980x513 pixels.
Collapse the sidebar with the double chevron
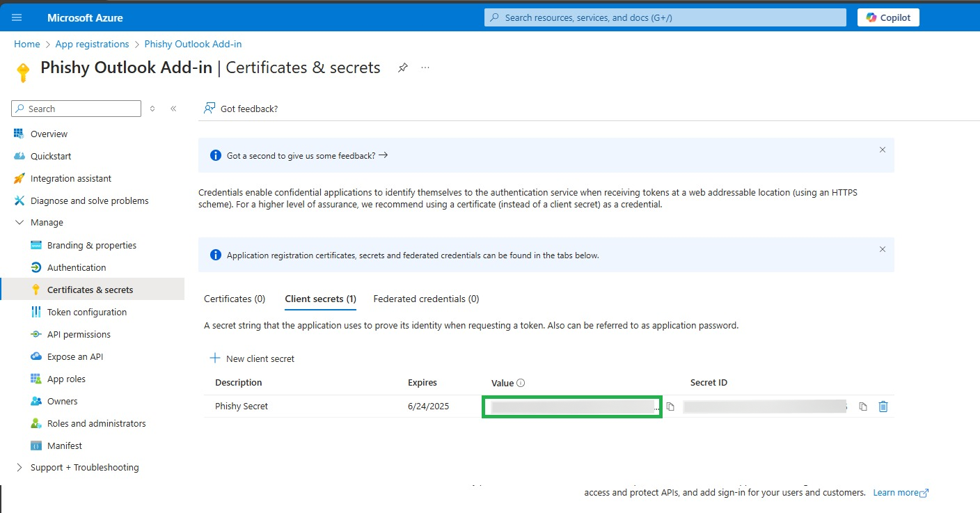[x=173, y=109]
